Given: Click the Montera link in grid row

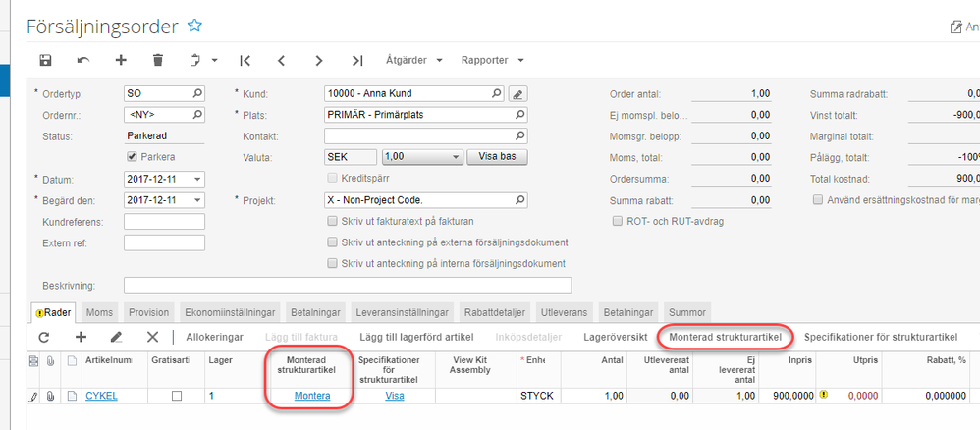Looking at the screenshot, I should point(311,396).
